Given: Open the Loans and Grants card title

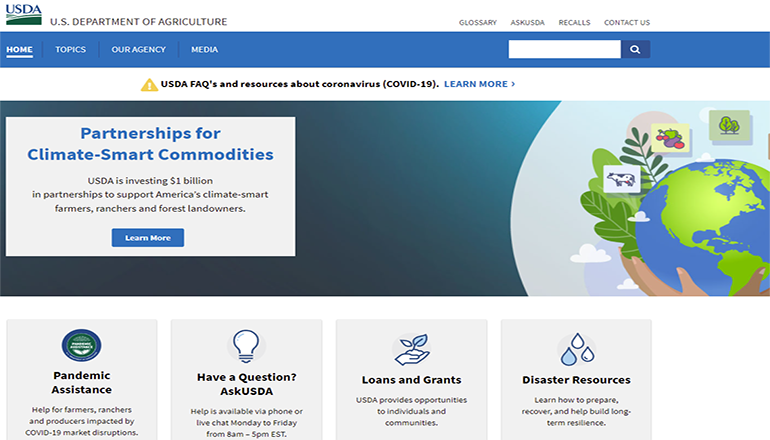Looking at the screenshot, I should point(412,380).
